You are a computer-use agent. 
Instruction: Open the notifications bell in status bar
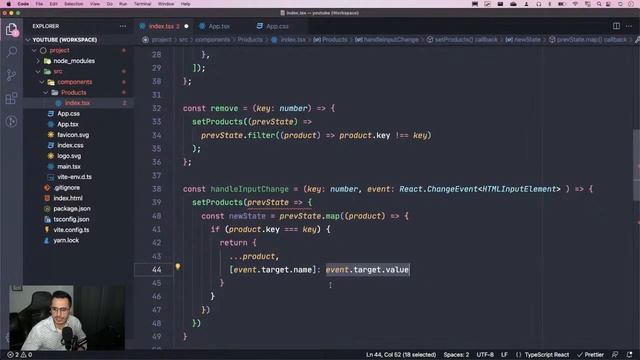tap(629, 355)
